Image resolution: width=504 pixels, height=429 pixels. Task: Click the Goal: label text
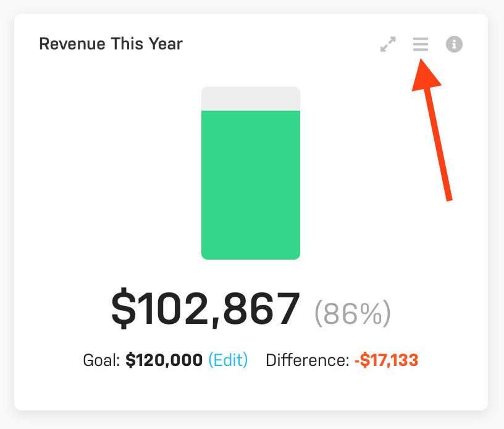pos(101,360)
